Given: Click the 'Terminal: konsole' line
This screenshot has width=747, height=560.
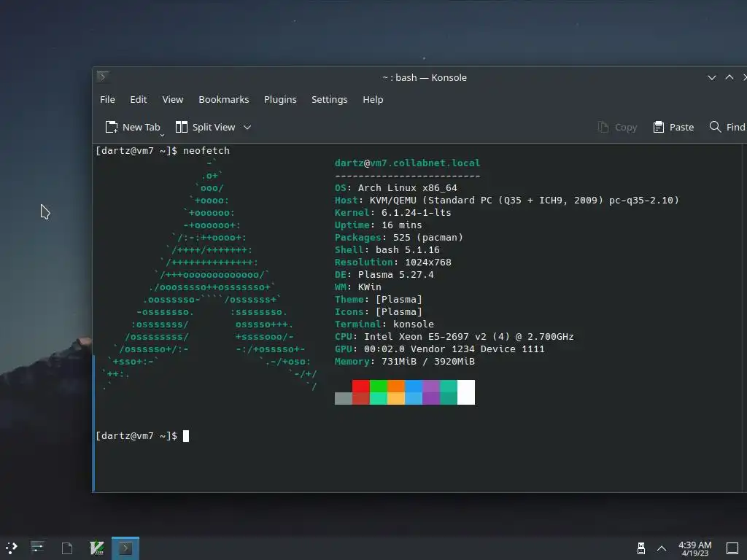Looking at the screenshot, I should click(384, 324).
